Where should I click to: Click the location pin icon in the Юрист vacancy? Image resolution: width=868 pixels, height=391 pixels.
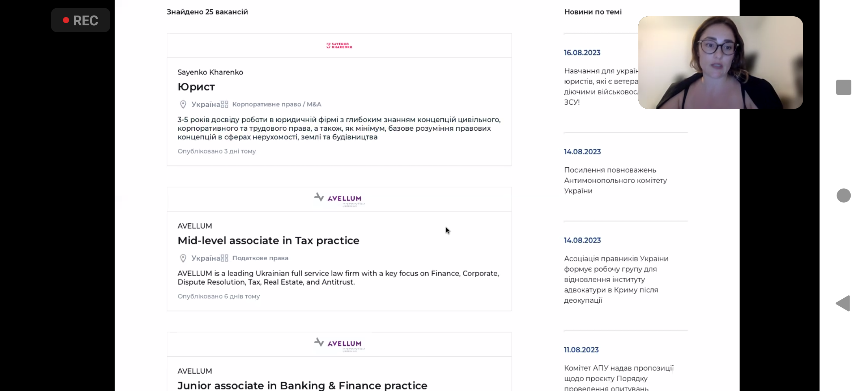[183, 105]
